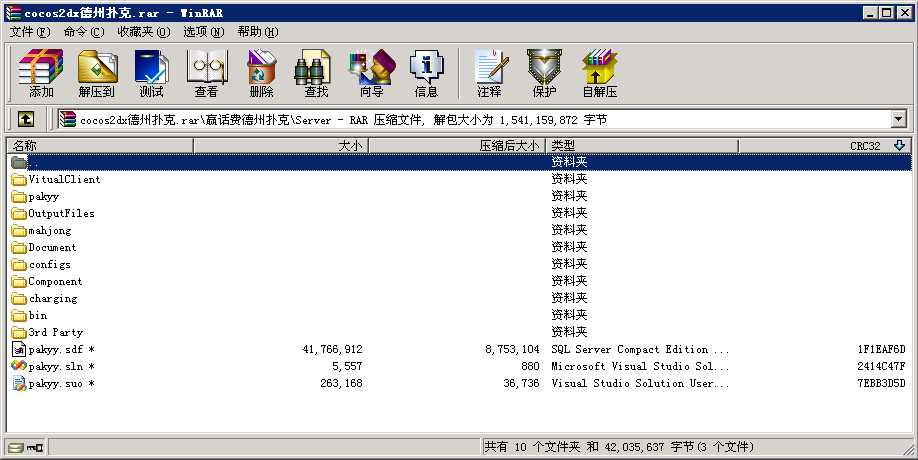The width and height of the screenshot is (918, 460).
Task: Open the 选项(N) menu
Action: coord(203,32)
